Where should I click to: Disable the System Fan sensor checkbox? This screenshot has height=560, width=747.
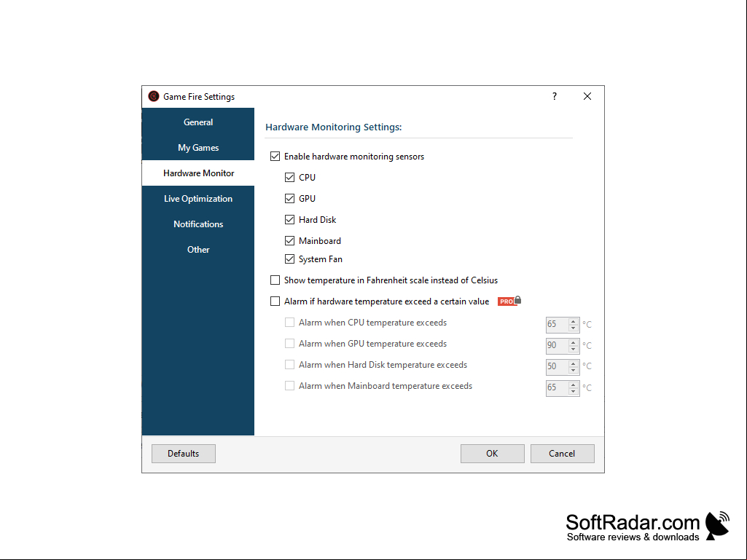[289, 259]
